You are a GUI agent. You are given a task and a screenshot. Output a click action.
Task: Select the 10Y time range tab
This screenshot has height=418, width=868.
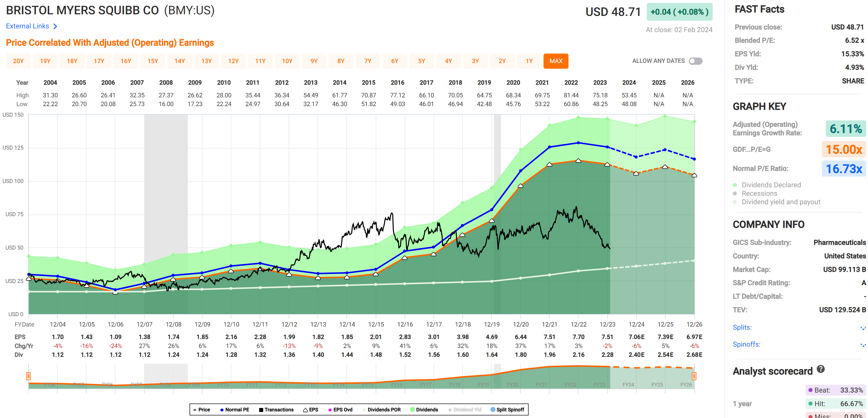pos(287,61)
